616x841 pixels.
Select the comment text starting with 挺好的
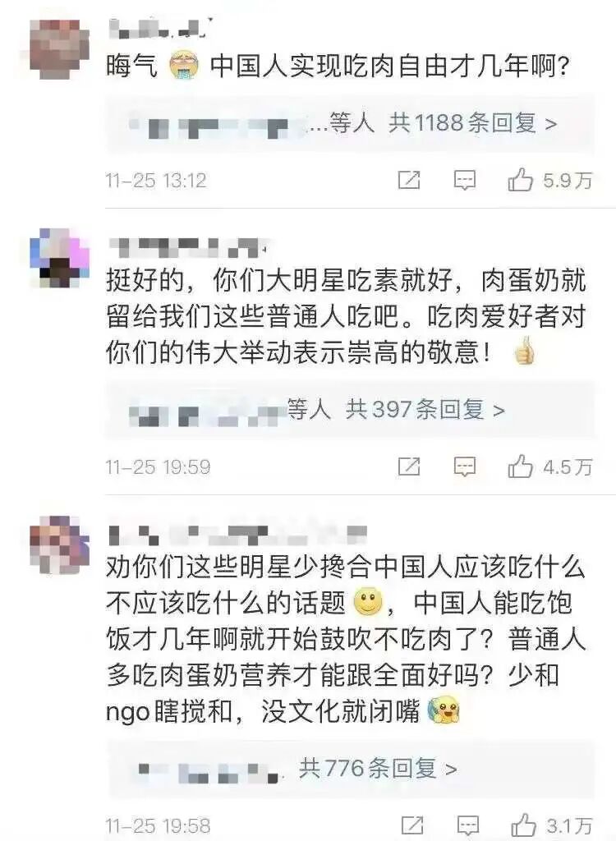tap(346, 317)
